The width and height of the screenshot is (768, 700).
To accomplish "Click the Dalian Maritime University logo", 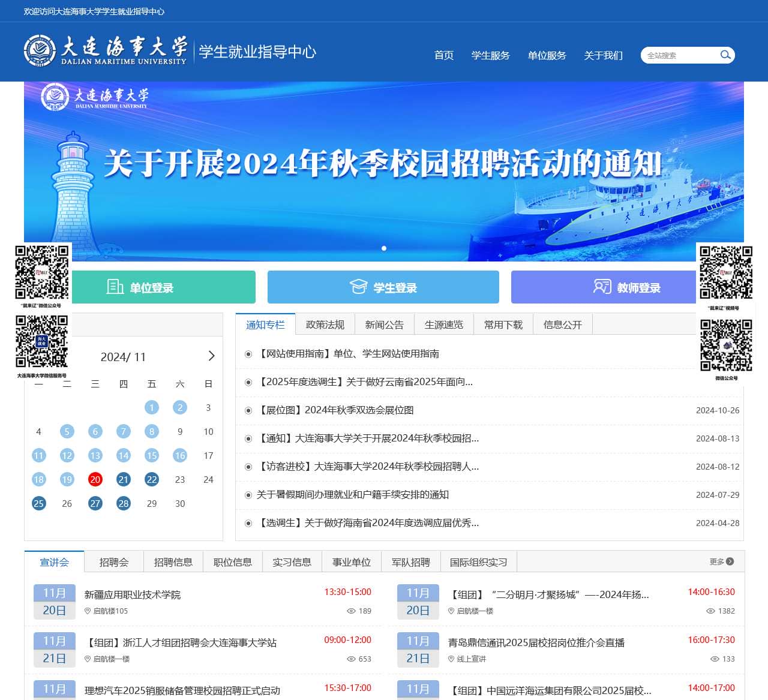I will [x=106, y=51].
